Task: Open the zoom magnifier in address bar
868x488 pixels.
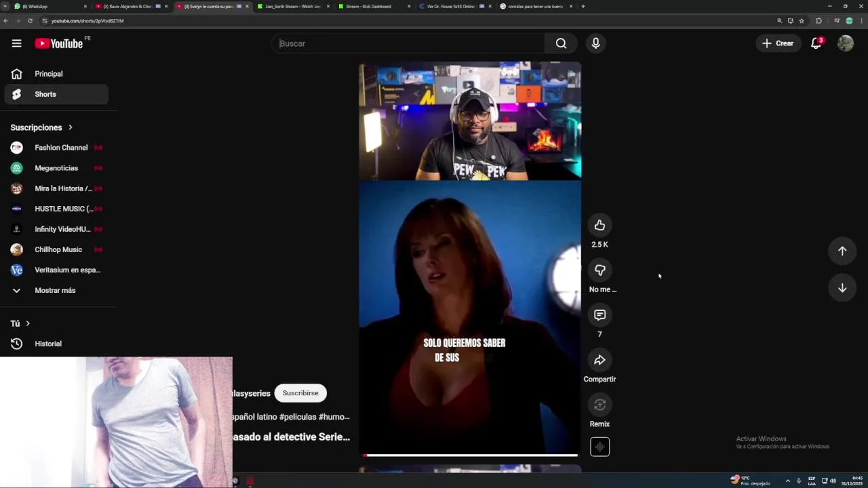Action: [x=780, y=21]
